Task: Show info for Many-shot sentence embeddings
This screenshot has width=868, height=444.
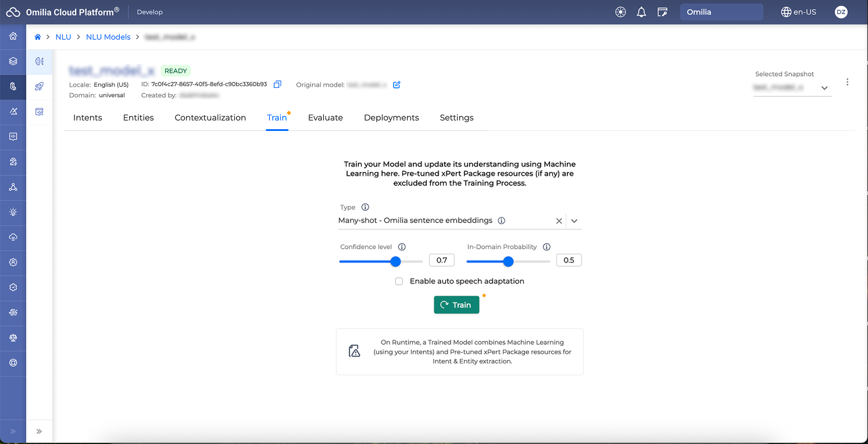Action: 501,221
